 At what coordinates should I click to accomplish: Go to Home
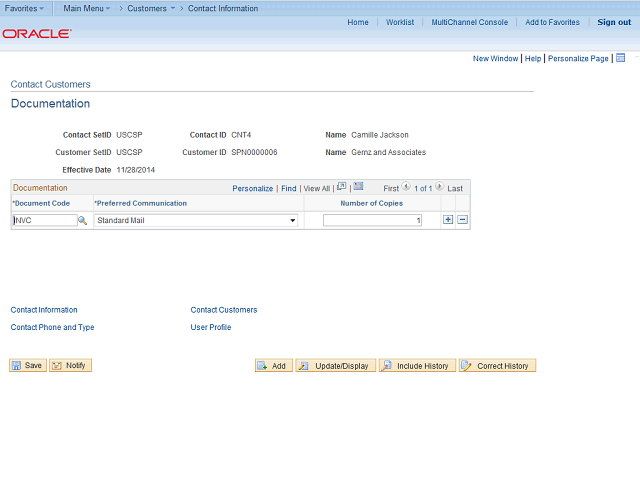point(358,22)
